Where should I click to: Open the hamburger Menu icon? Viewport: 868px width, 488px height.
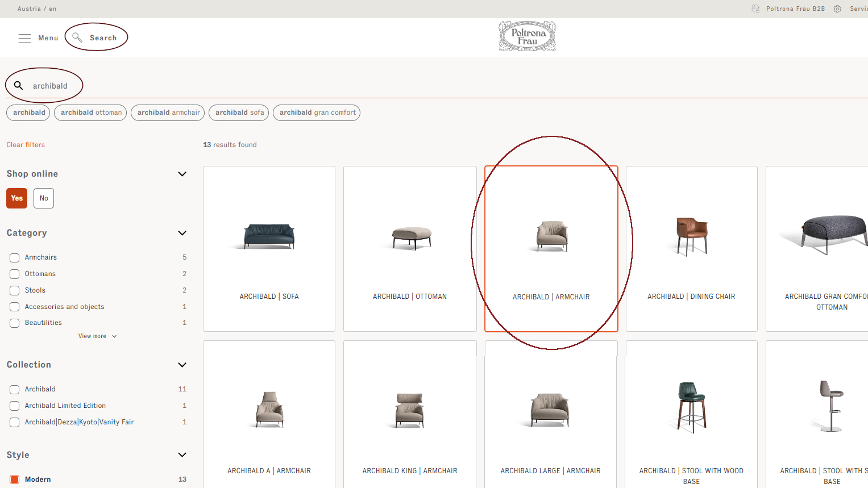click(x=25, y=37)
